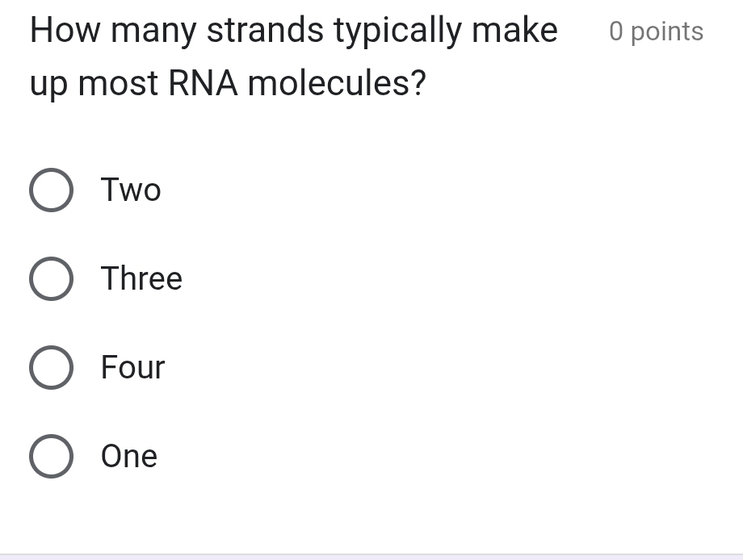Choose the answer option labeled Four

coord(132,367)
